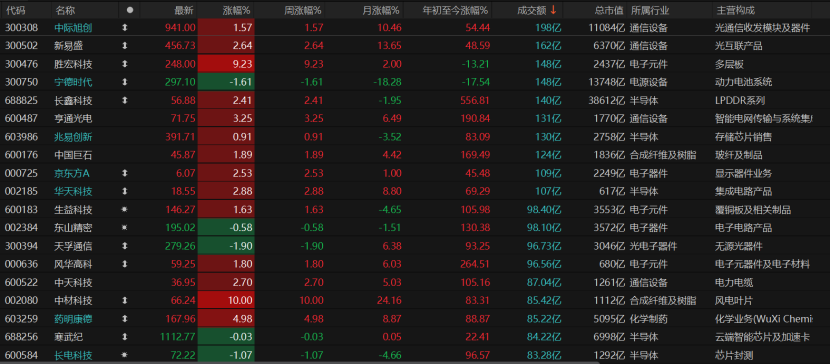
Task: Click the dot marker column header
Action: pyautogui.click(x=130, y=10)
